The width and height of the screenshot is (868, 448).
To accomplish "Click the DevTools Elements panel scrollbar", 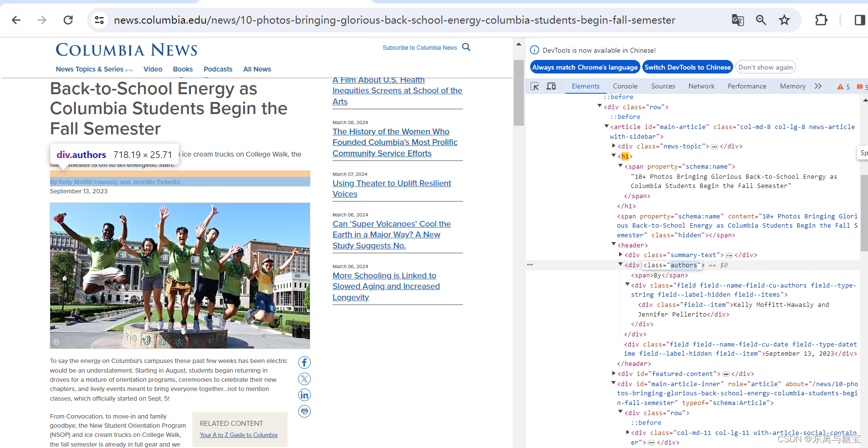I will click(864, 213).
